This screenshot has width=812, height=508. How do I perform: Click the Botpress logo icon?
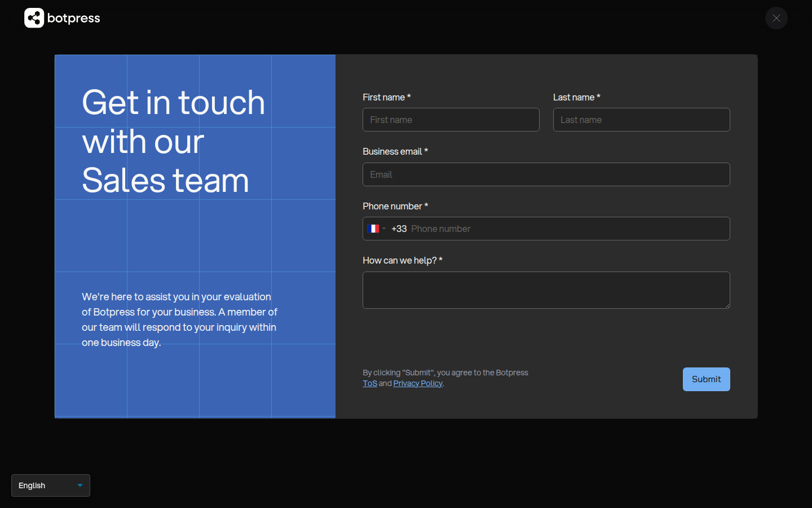(34, 18)
